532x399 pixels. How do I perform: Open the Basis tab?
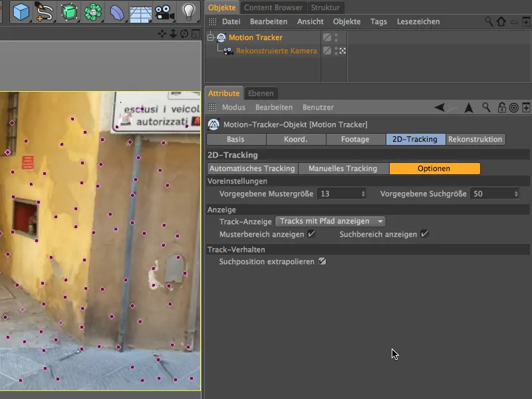click(x=236, y=140)
